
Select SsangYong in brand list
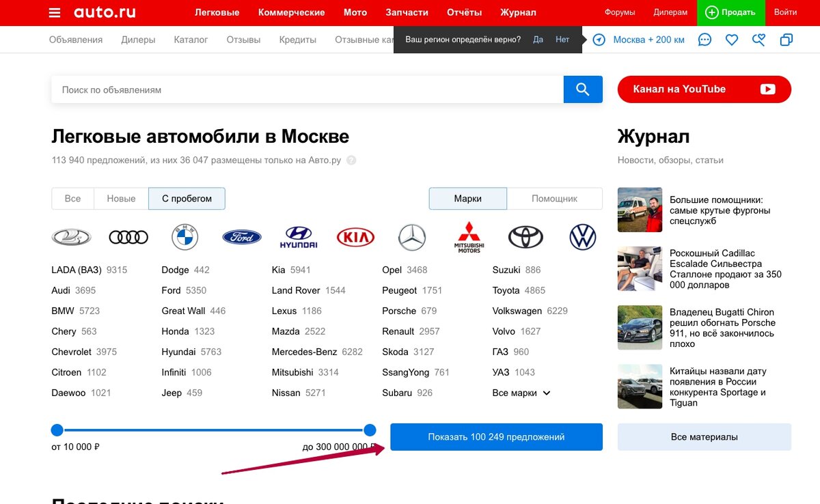pyautogui.click(x=406, y=372)
